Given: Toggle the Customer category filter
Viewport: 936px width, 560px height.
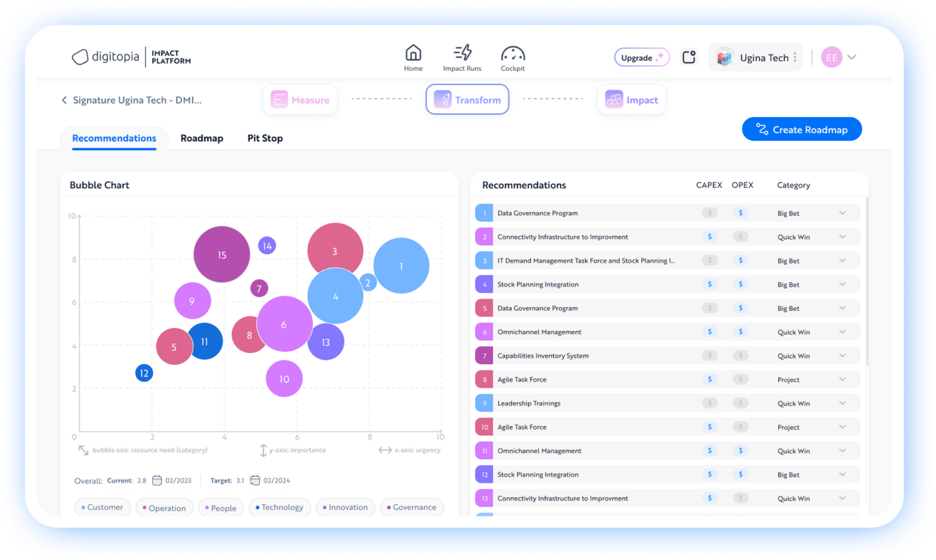Looking at the screenshot, I should point(102,507).
